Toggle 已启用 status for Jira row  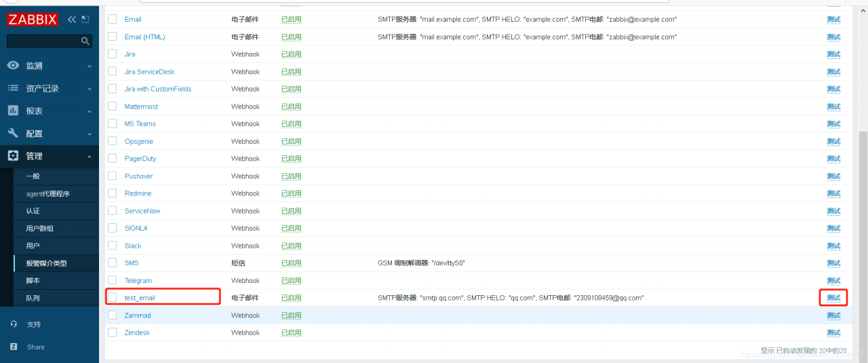292,54
